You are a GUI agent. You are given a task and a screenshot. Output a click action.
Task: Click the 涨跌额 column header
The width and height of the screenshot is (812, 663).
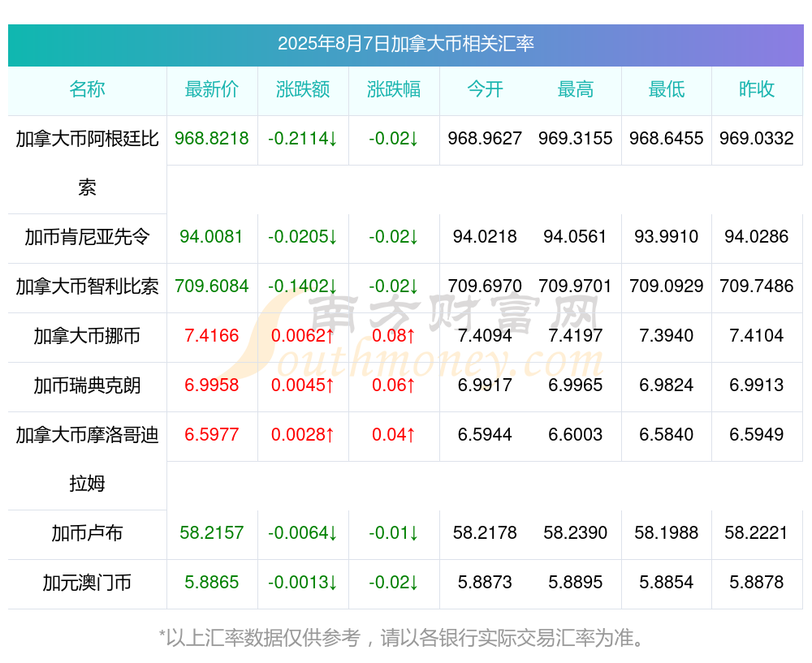click(303, 89)
